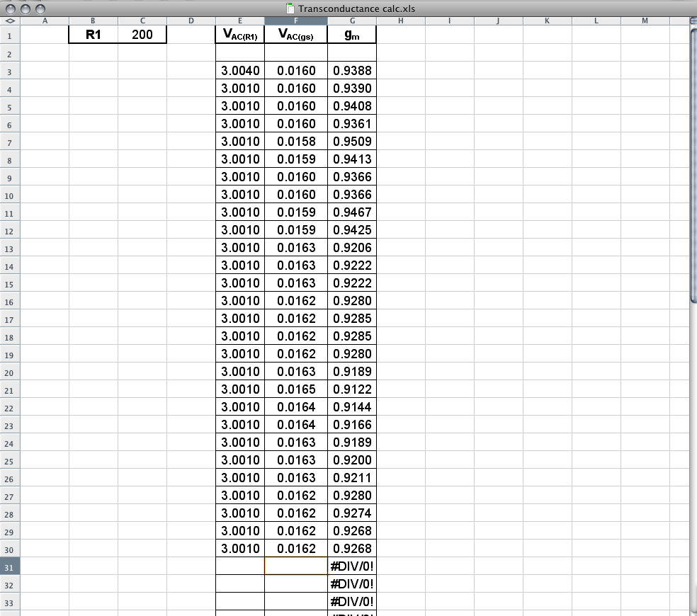Select row 1 header
Screen dimensions: 697x616
[x=9, y=35]
